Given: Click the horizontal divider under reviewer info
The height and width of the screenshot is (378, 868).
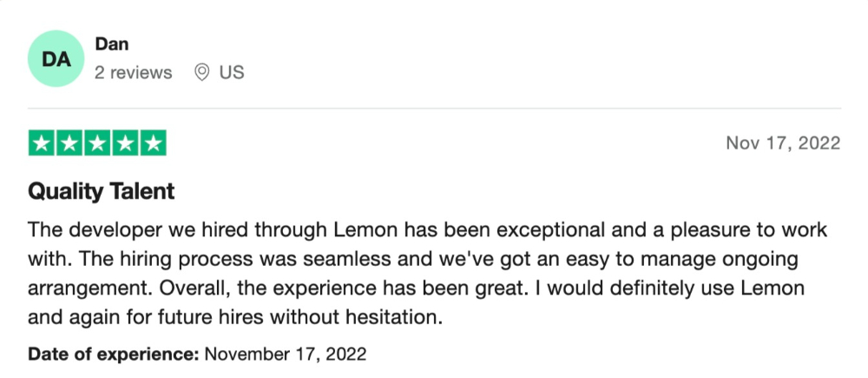Looking at the screenshot, I should tap(434, 108).
